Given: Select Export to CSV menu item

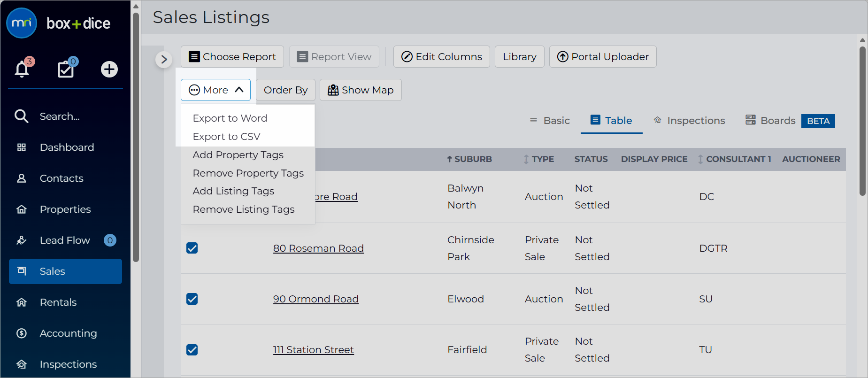Looking at the screenshot, I should point(226,137).
